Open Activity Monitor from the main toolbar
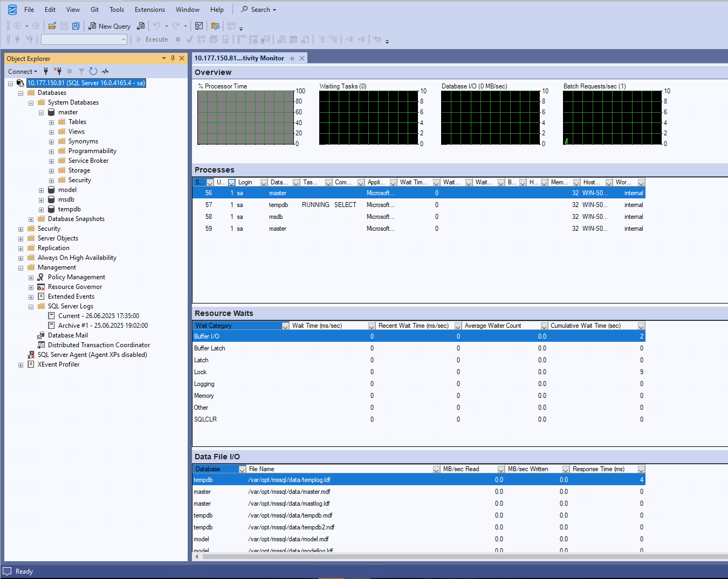This screenshot has height=579, width=728. pos(199,26)
